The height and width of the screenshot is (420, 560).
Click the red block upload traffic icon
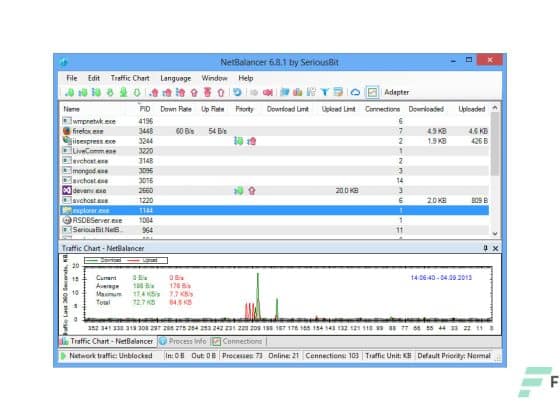[x=194, y=92]
